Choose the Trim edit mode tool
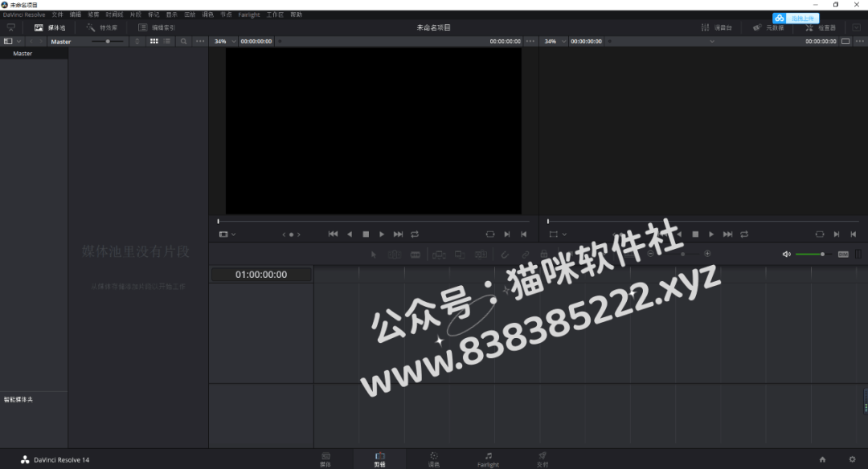 click(x=394, y=255)
